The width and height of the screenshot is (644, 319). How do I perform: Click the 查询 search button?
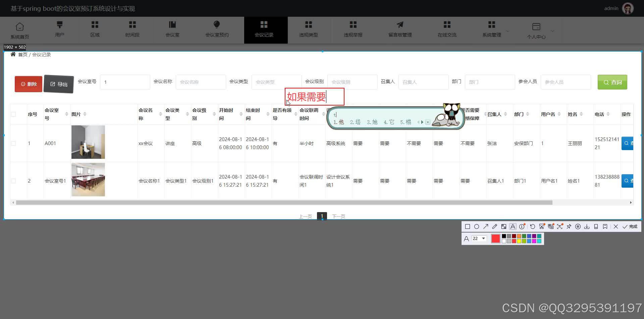(x=612, y=82)
